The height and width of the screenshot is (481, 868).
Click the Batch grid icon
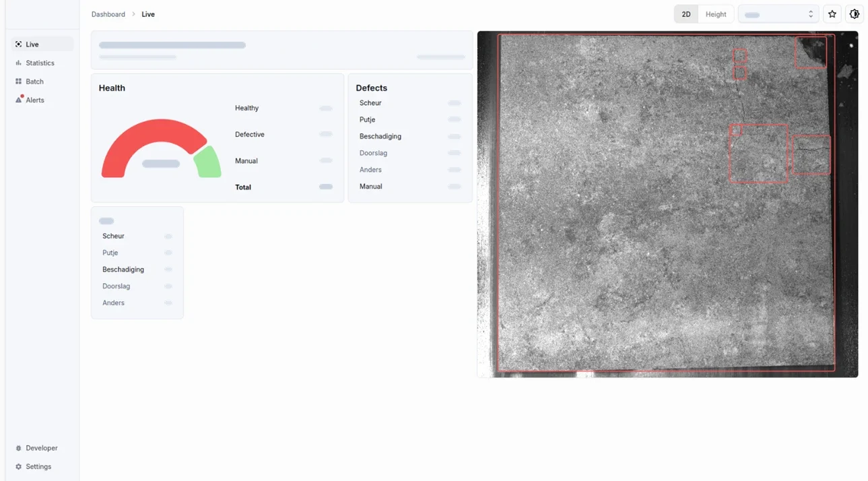pos(18,82)
